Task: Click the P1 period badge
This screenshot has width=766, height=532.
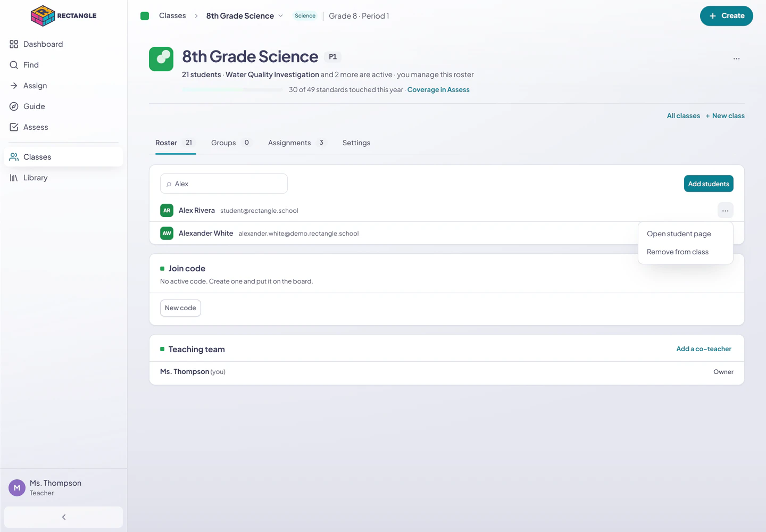Action: [332, 57]
